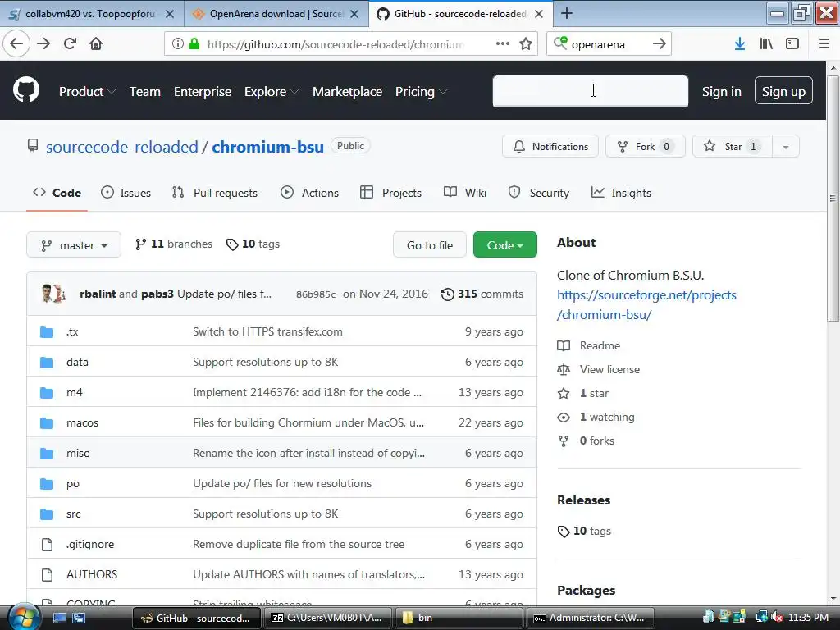Viewport: 840px width, 630px height.
Task: Click the GitHub Octocat logo
Action: tap(26, 90)
